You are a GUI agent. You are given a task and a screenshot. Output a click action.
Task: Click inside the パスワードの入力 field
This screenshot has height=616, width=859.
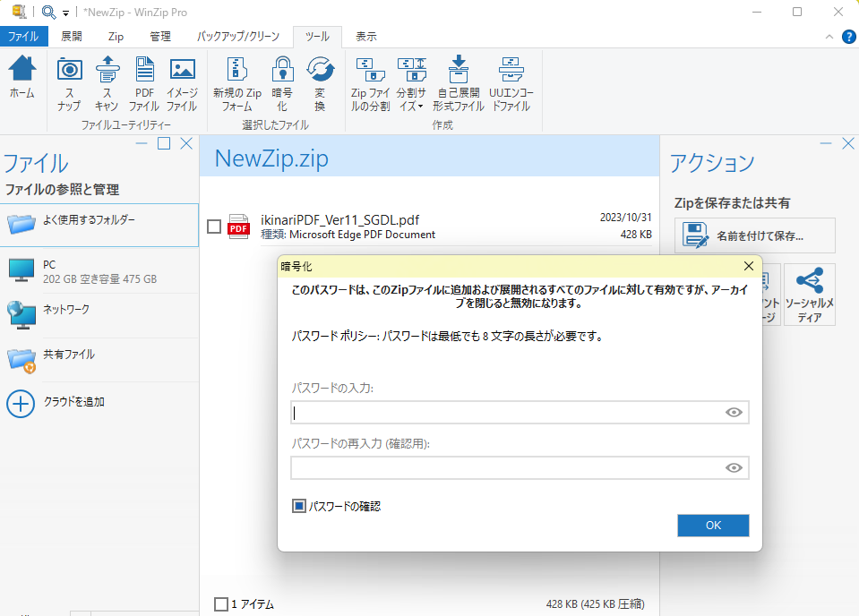point(515,412)
